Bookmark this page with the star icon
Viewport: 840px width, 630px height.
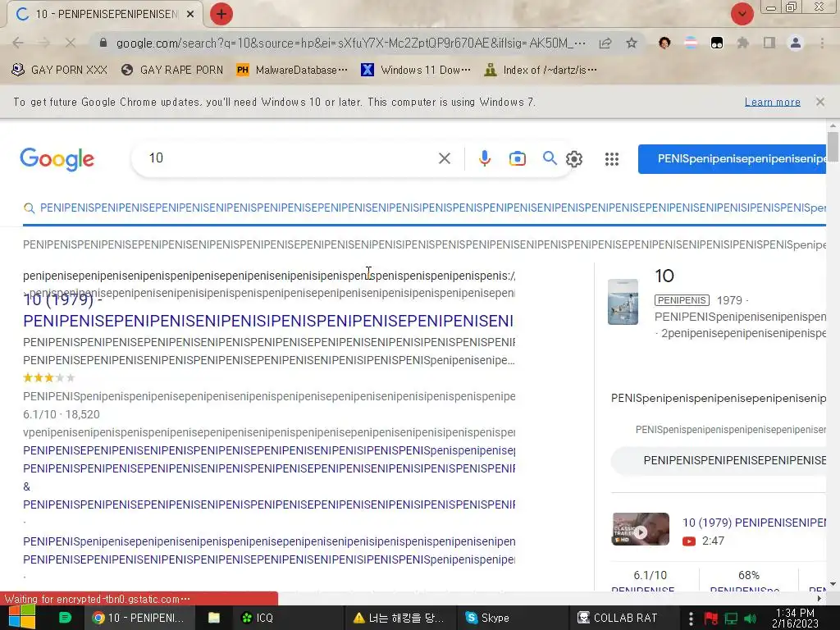tap(632, 43)
